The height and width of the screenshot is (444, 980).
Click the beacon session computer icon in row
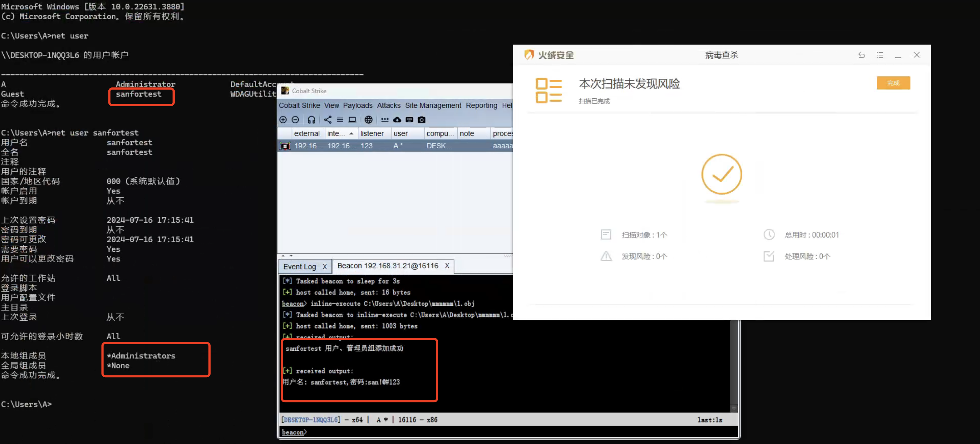pyautogui.click(x=285, y=146)
